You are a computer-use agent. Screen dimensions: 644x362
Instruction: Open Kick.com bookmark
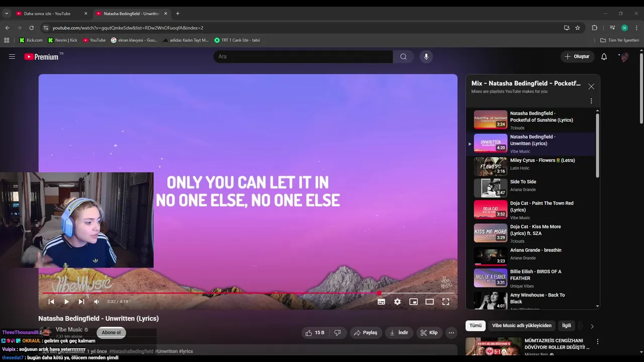pos(31,40)
